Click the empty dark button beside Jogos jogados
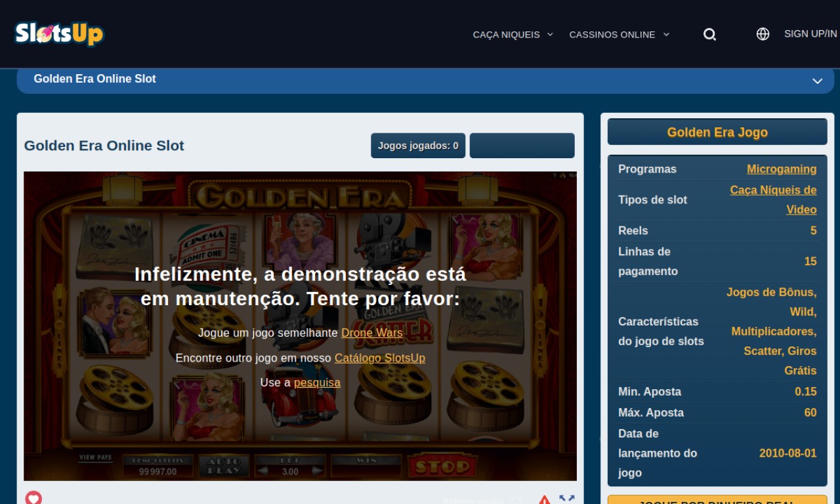840x504 pixels. click(522, 146)
